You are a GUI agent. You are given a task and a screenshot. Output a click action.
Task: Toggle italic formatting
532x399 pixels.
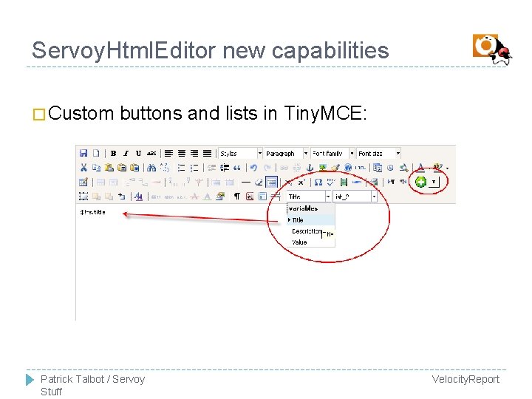coord(126,154)
